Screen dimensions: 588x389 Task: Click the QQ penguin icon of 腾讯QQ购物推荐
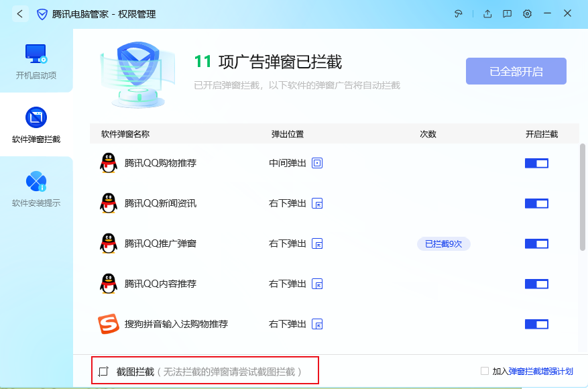pyautogui.click(x=109, y=163)
